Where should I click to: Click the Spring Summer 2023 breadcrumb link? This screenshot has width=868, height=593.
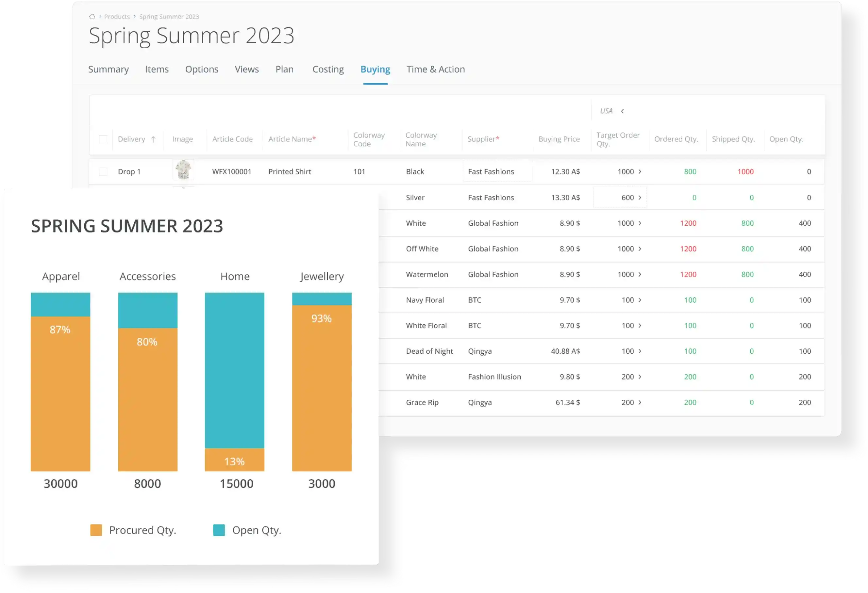[x=169, y=16]
